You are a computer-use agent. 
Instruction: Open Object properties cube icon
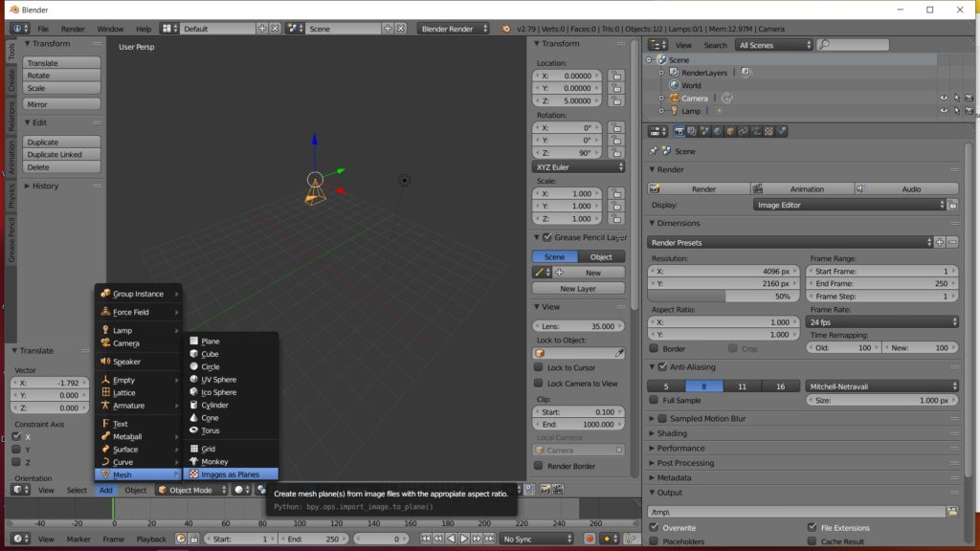tap(728, 131)
